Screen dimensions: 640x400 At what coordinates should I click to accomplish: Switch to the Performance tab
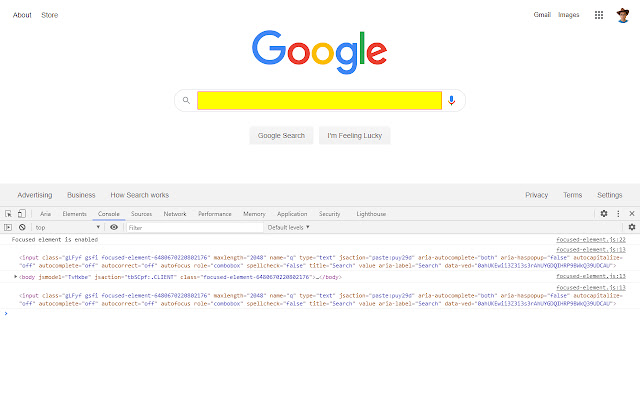pyautogui.click(x=215, y=214)
